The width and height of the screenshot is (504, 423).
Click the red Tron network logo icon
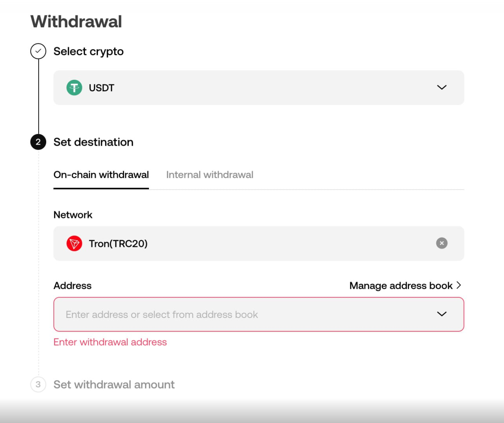(74, 243)
